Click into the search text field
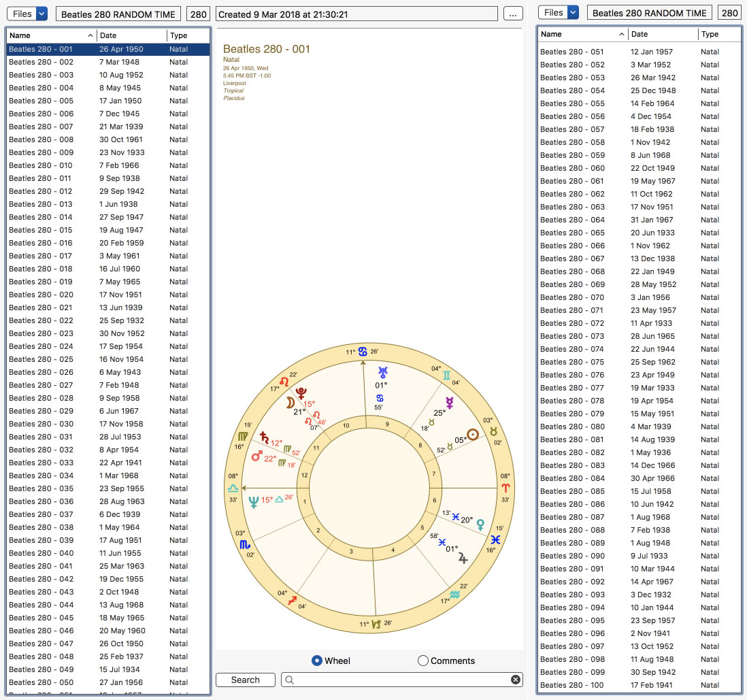 tap(403, 680)
